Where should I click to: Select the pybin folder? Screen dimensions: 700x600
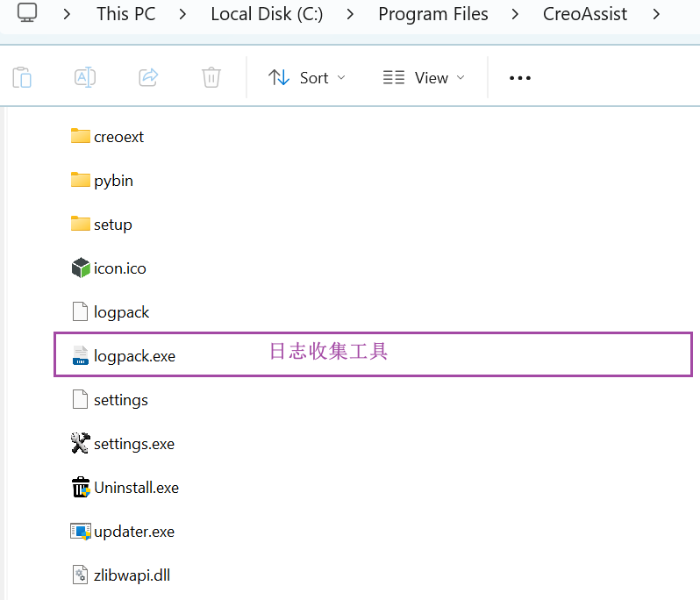tap(113, 181)
